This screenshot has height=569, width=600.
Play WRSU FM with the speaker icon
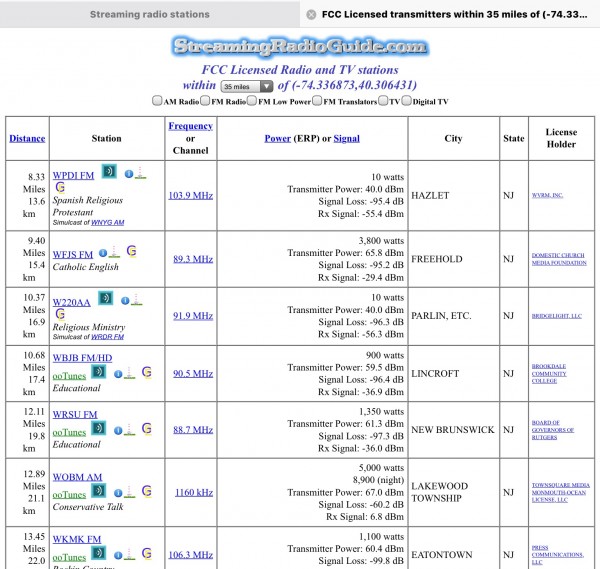[x=99, y=428]
